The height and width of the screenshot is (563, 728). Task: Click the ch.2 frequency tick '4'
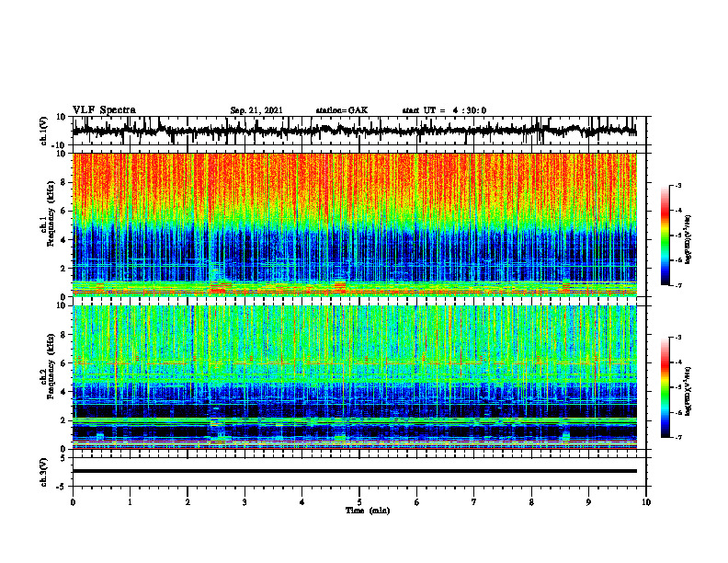(x=63, y=392)
